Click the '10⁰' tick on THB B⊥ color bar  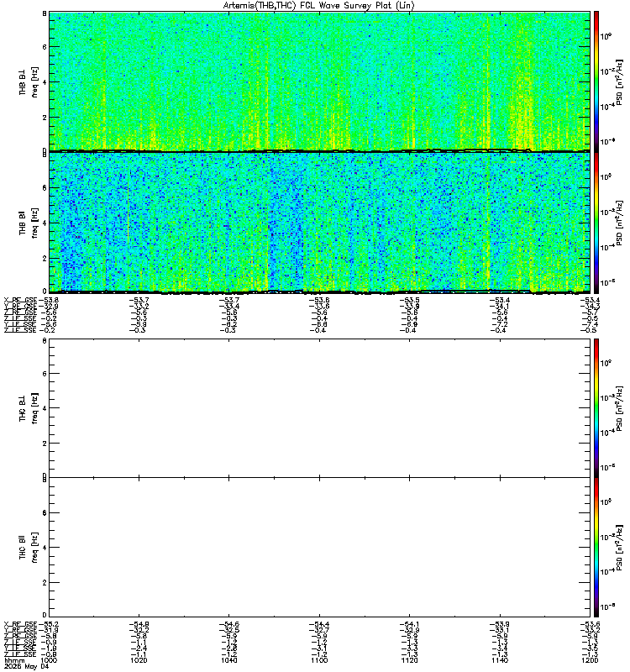(x=606, y=36)
